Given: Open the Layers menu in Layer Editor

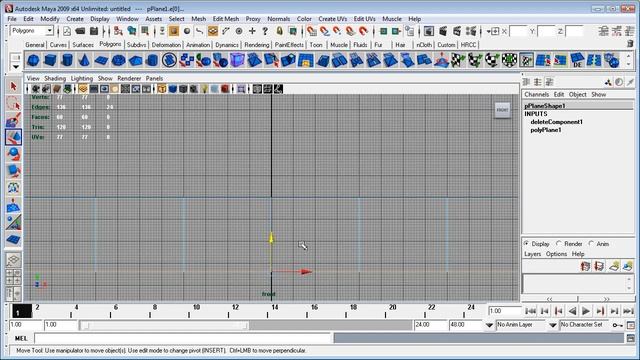Looking at the screenshot, I should click(x=533, y=254).
